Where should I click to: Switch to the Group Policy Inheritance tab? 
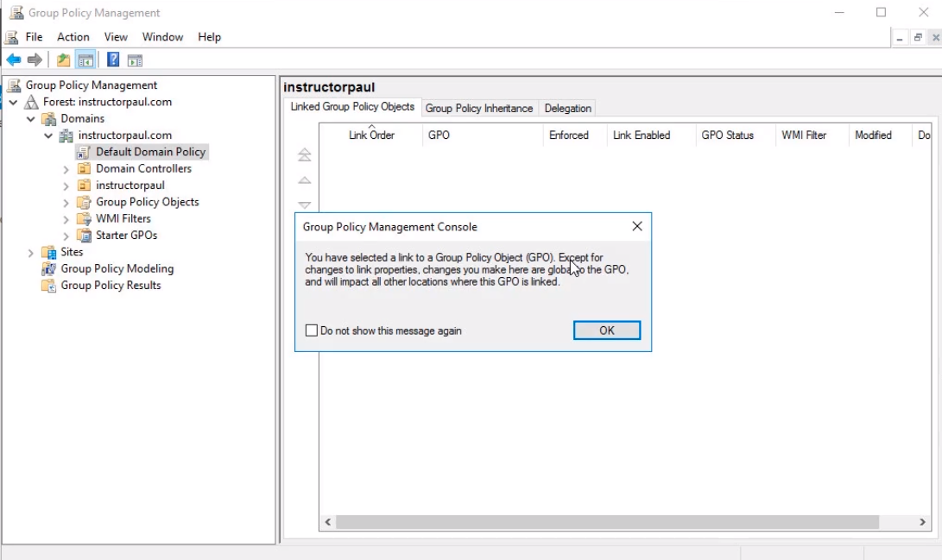(479, 109)
